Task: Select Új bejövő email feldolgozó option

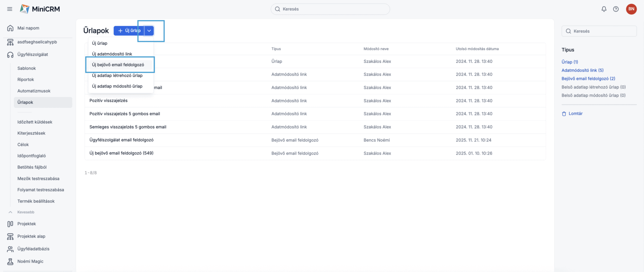Action: coord(118,65)
